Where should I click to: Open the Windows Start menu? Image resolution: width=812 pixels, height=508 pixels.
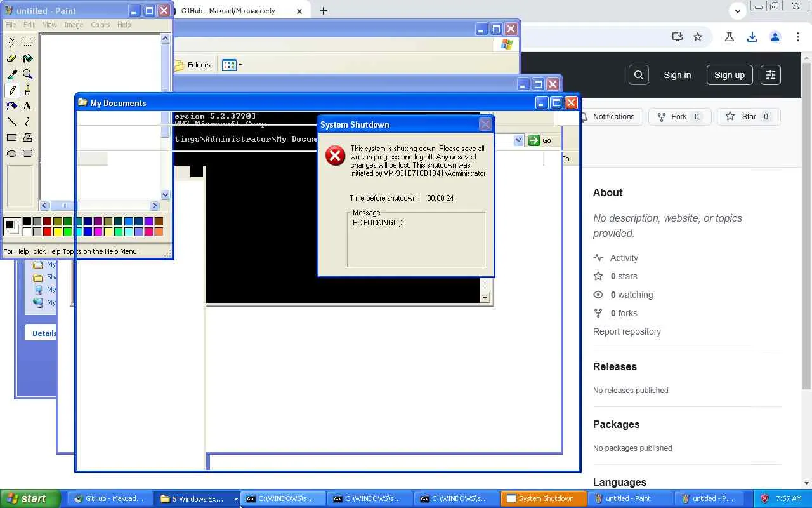30,499
